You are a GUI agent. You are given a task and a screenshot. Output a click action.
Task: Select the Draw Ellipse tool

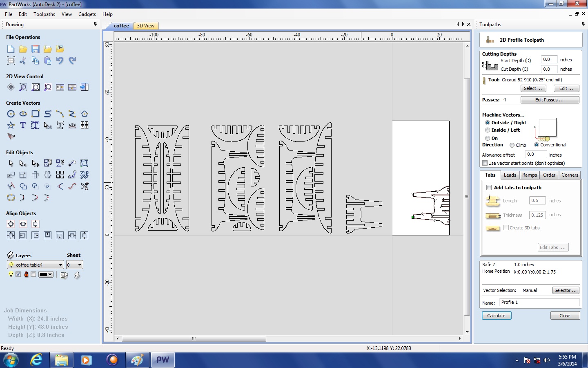23,114
